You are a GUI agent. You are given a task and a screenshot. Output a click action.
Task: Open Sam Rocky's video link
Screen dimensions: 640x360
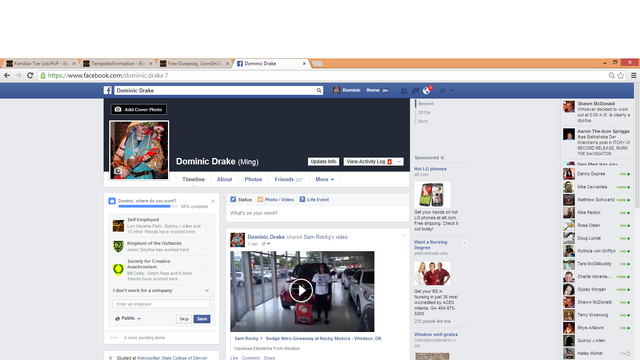tap(325, 237)
